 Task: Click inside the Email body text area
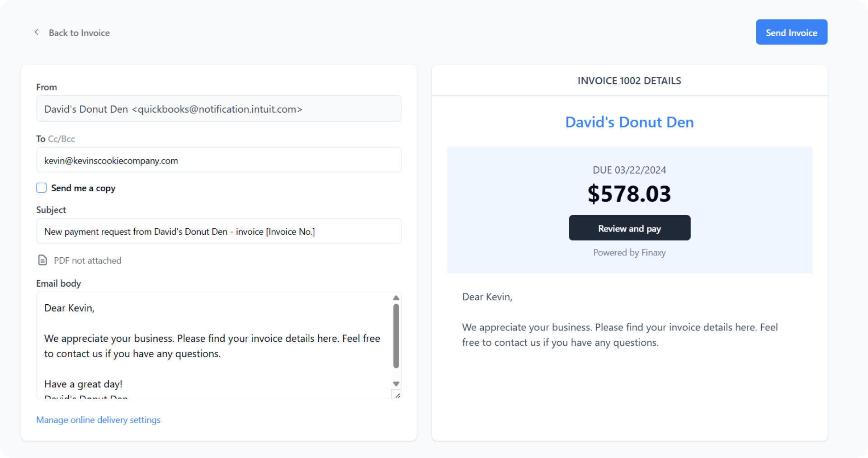[x=212, y=346]
